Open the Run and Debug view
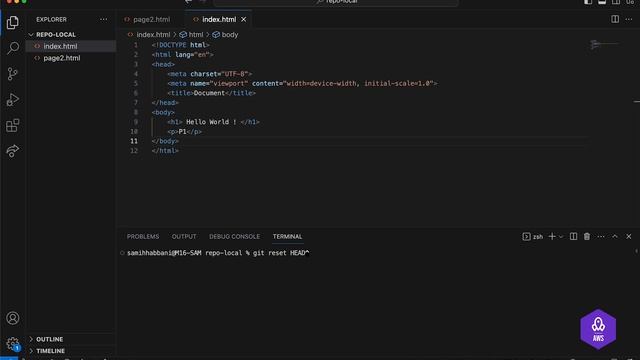The width and height of the screenshot is (640, 360). coord(13,100)
